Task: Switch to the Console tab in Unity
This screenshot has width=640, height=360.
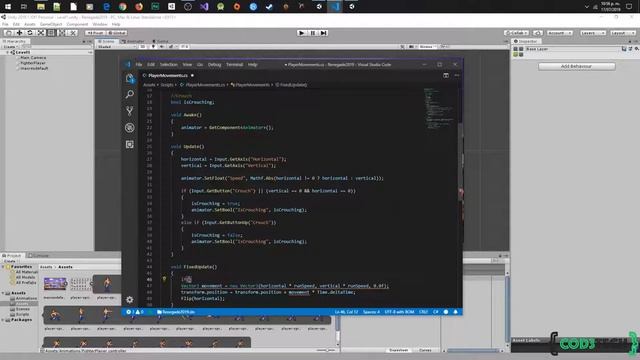Action: click(x=38, y=256)
